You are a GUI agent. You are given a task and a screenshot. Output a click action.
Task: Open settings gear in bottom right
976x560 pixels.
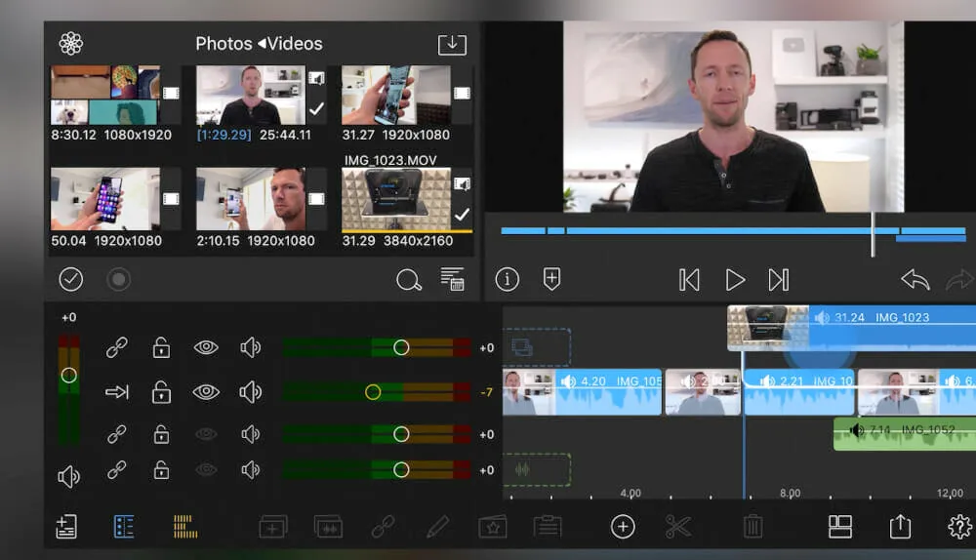point(959,527)
